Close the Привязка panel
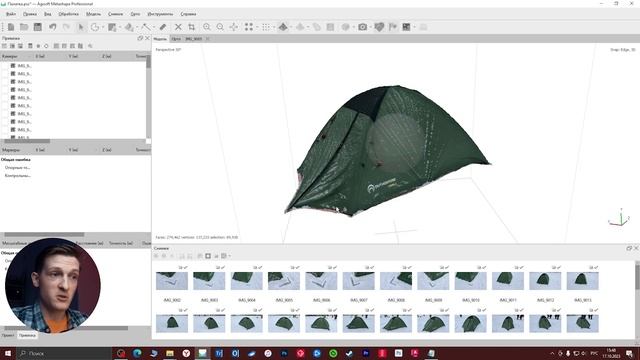The height and width of the screenshot is (360, 640). click(147, 38)
